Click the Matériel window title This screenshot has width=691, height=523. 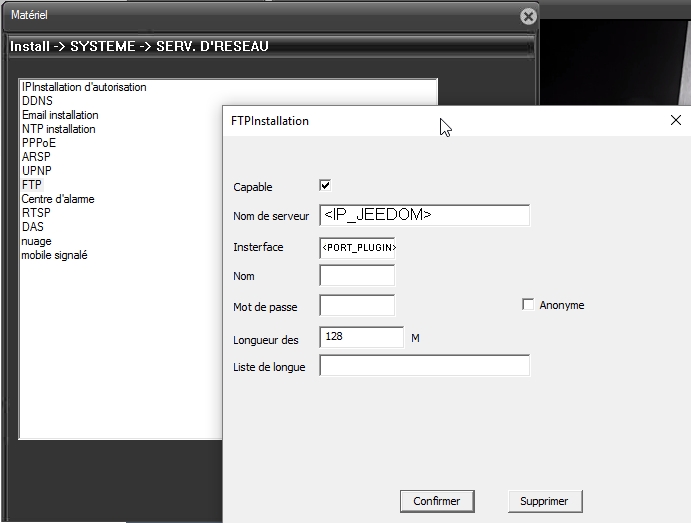click(x=29, y=15)
